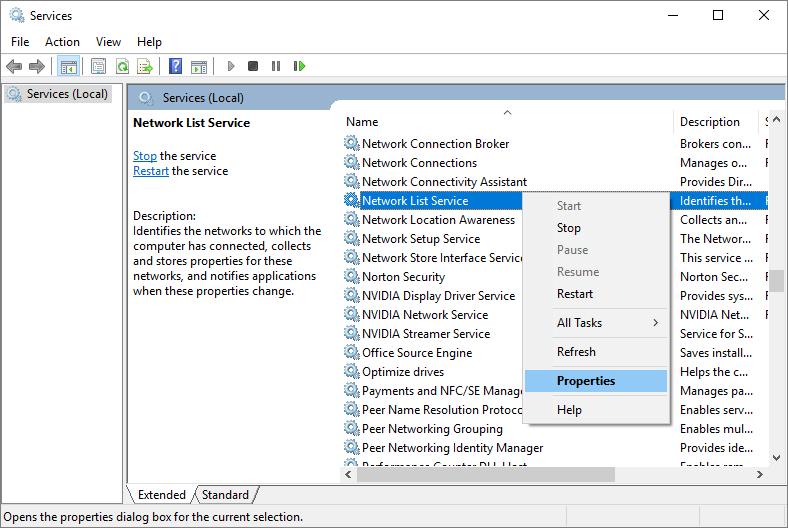
Task: Click the Export List toolbar icon
Action: (x=145, y=66)
